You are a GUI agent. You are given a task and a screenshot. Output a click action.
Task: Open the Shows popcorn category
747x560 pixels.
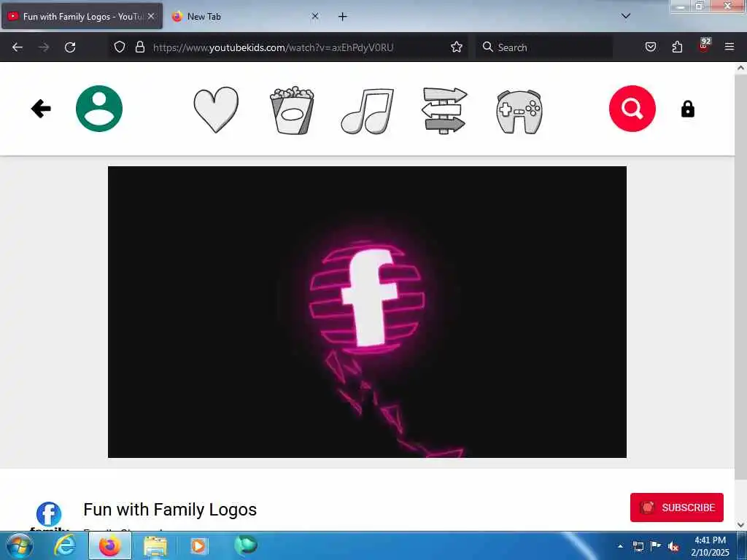click(x=292, y=110)
